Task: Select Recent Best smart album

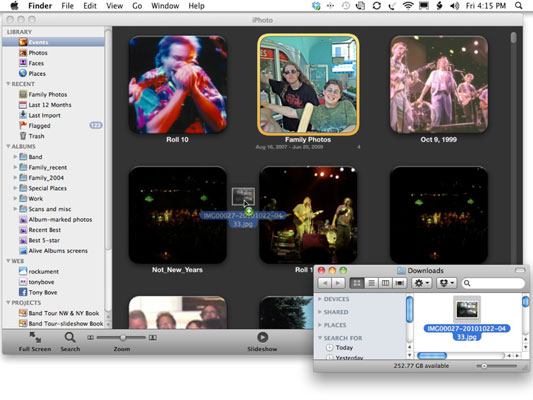Action: click(40, 230)
